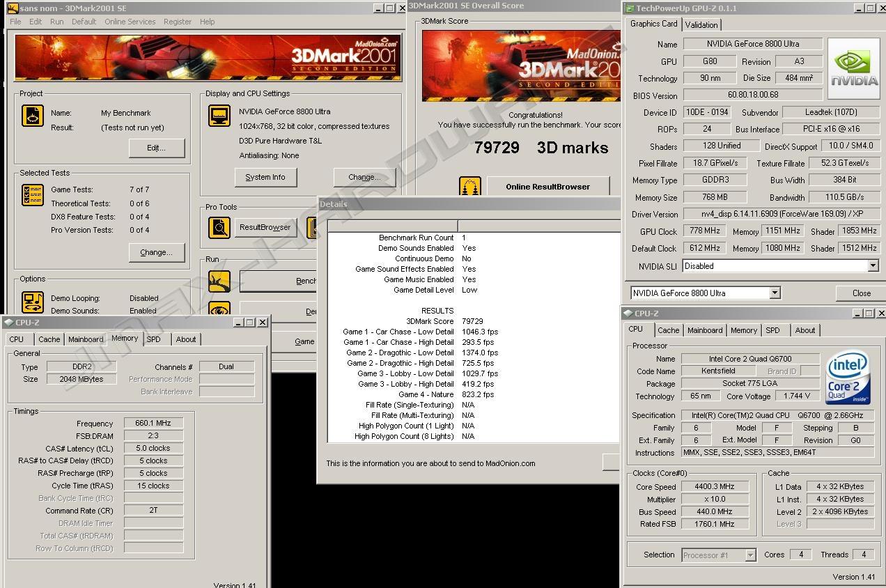The image size is (886, 588).
Task: Click the Driver Version field in GPU-Z
Action: pos(780,214)
